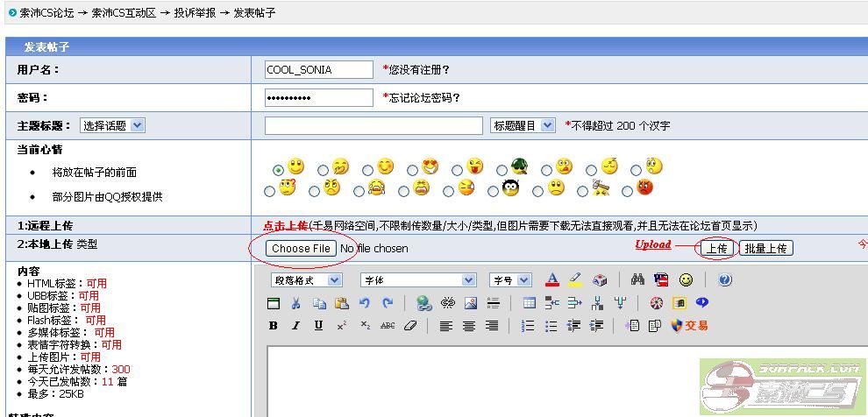Open 投诉举报 in the breadcrumb navigation
868x417 pixels.
coord(194,13)
